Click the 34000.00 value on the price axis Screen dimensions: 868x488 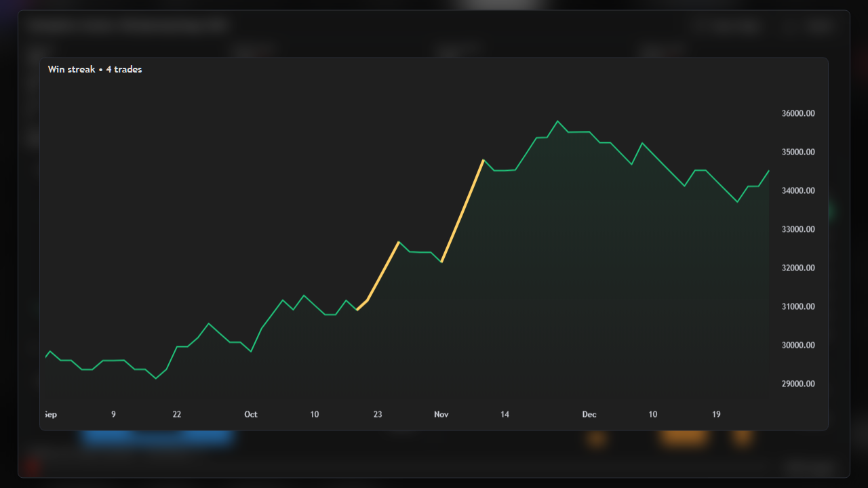tap(798, 190)
